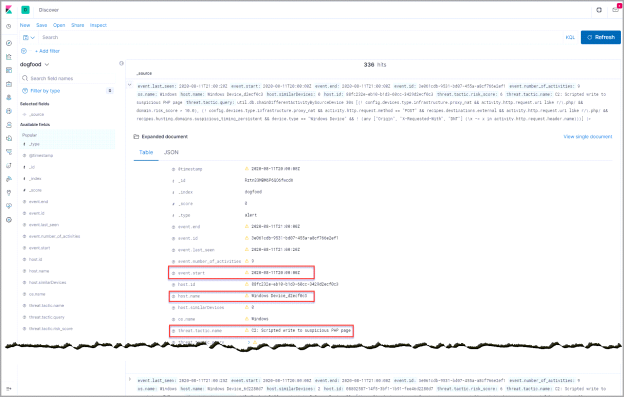Open the Dashboard icon in sidebar
This screenshot has width=624, height=397.
pyautogui.click(x=9, y=70)
